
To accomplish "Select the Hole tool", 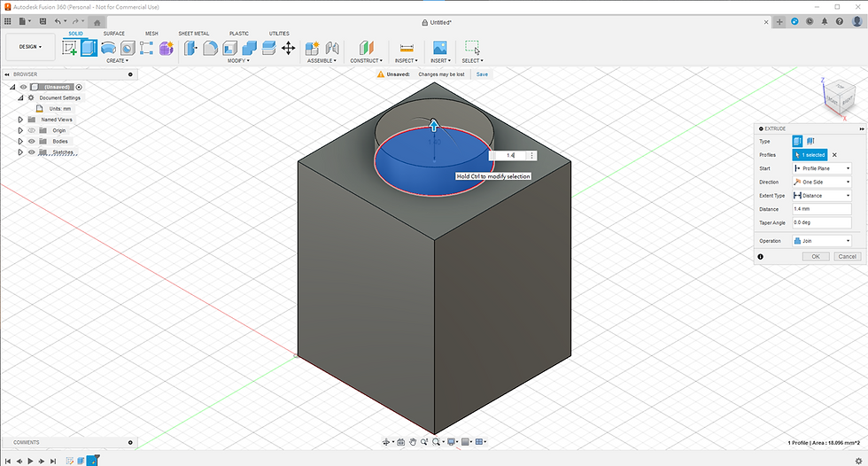I will point(128,48).
